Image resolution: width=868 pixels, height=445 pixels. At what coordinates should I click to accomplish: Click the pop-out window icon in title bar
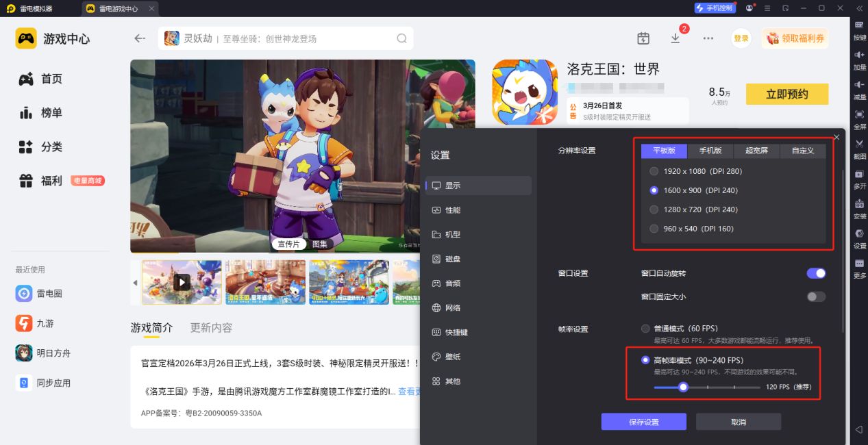[x=785, y=8]
